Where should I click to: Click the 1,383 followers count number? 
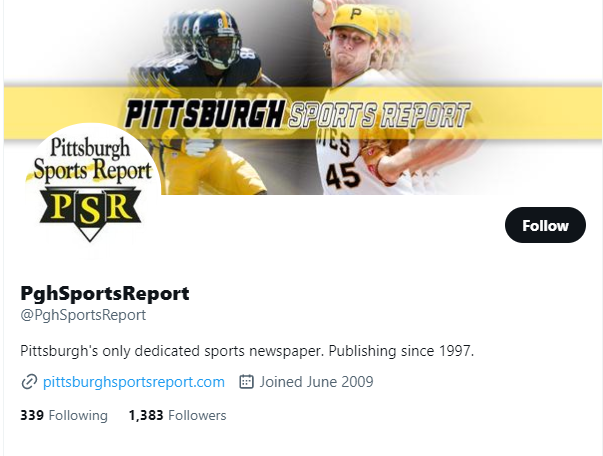[x=146, y=415]
